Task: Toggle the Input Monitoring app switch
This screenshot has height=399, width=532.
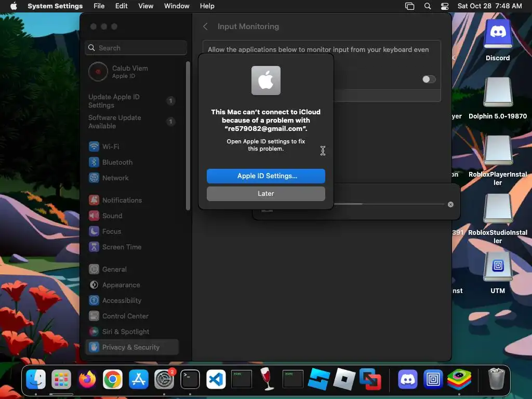Action: tap(429, 79)
